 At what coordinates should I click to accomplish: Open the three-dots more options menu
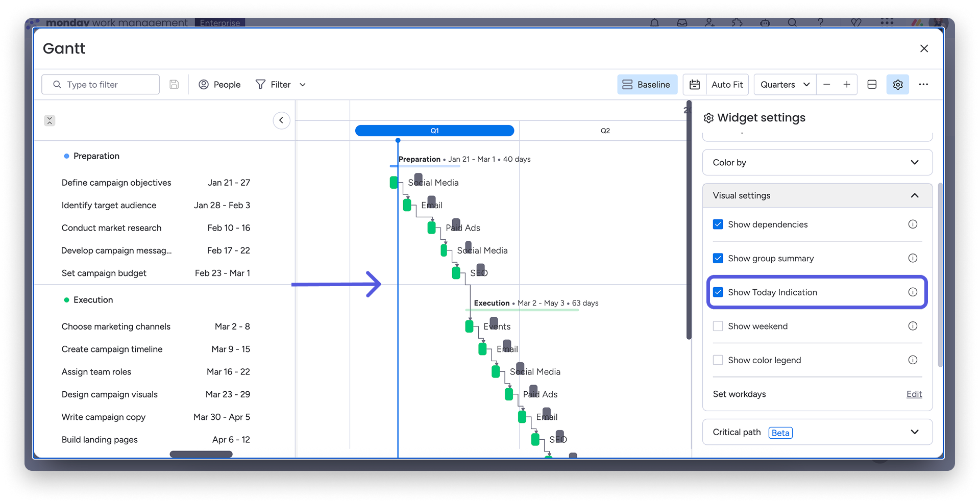click(x=923, y=85)
